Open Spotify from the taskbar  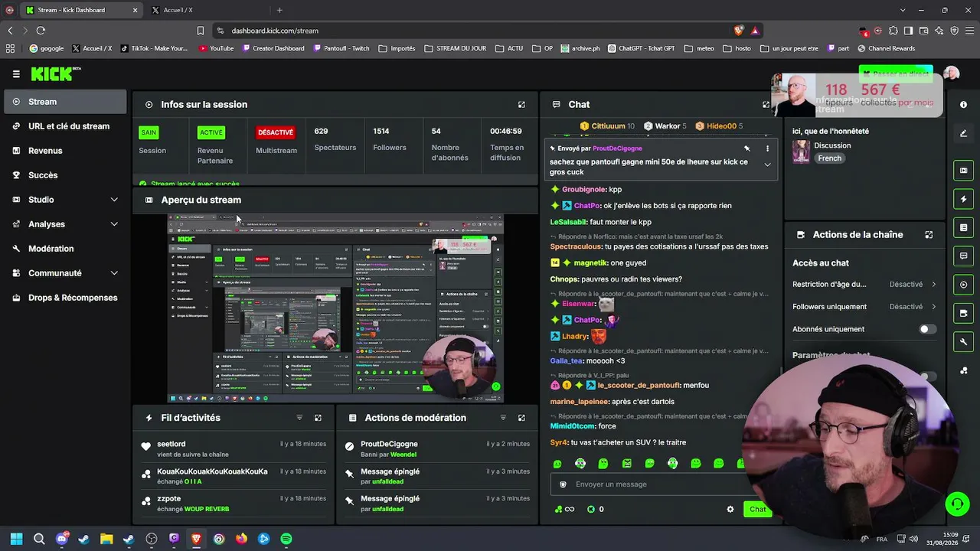pos(286,539)
